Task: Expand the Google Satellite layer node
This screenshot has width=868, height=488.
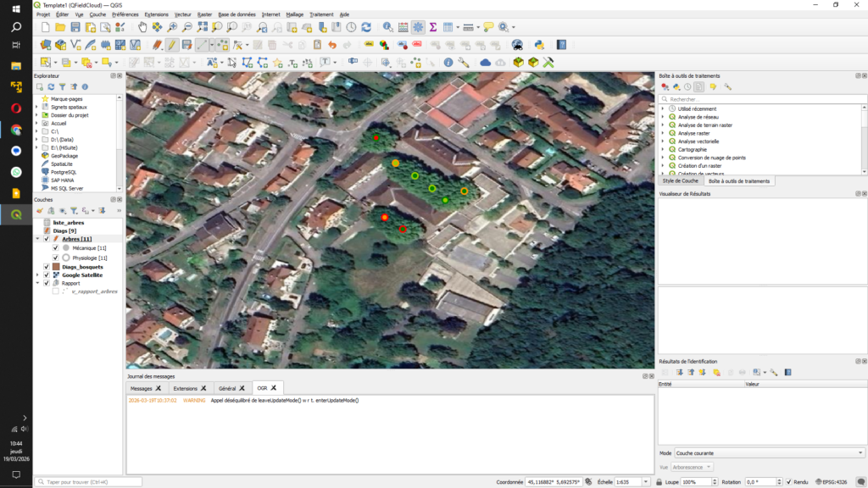Action: (x=37, y=275)
